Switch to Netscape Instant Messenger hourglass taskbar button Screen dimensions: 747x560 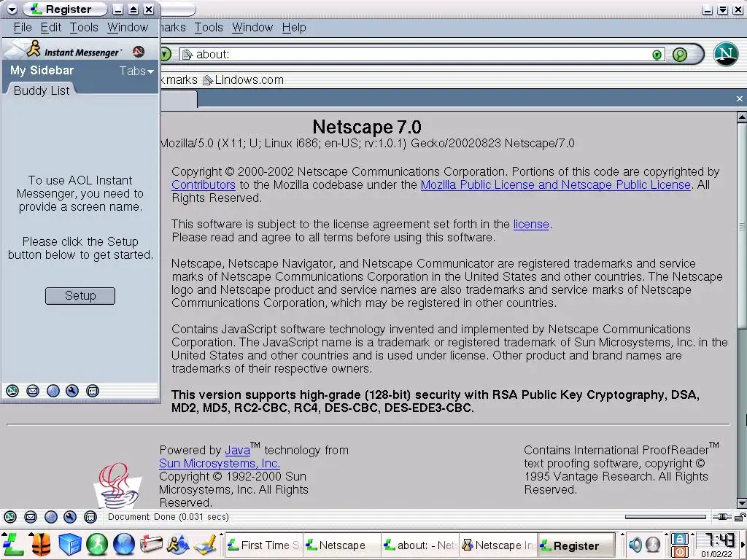498,545
